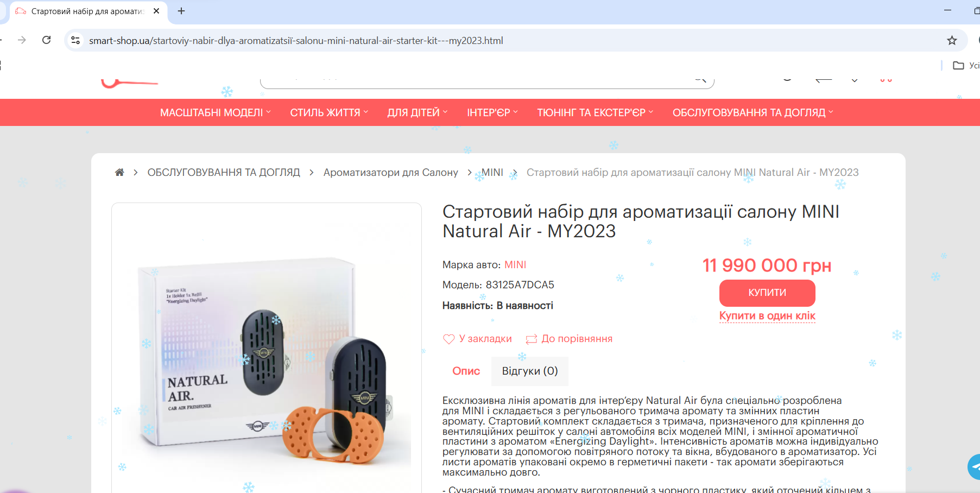Expand the МАСШТАБНІ МОДЕЛІ menu
This screenshot has height=493, width=980.
(216, 112)
